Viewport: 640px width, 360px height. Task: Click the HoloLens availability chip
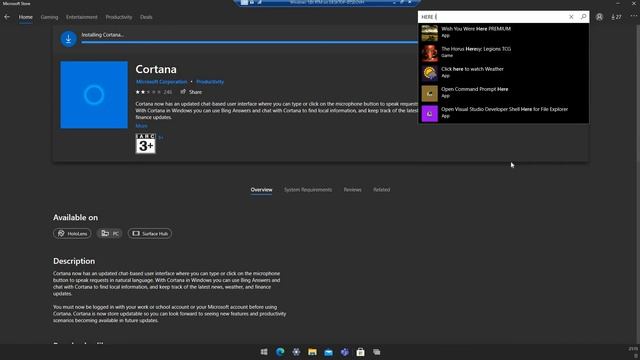72,233
